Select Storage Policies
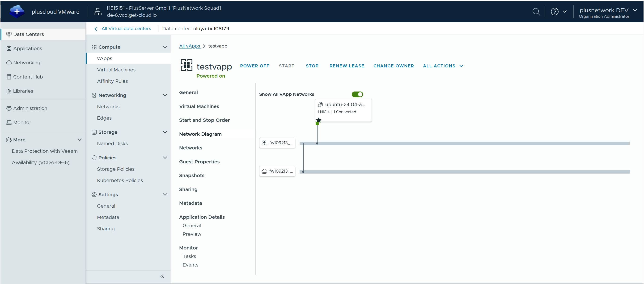Image resolution: width=644 pixels, height=284 pixels. click(x=115, y=169)
